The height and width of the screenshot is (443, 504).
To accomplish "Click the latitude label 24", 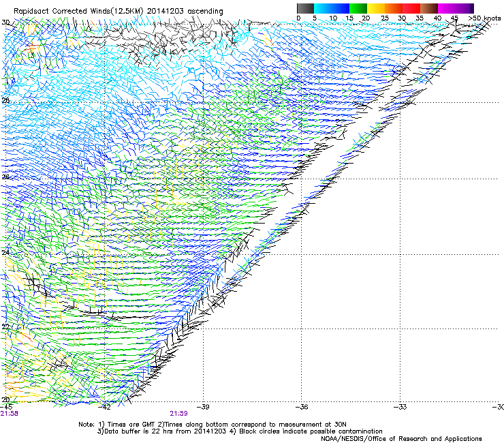I will (x=5, y=253).
